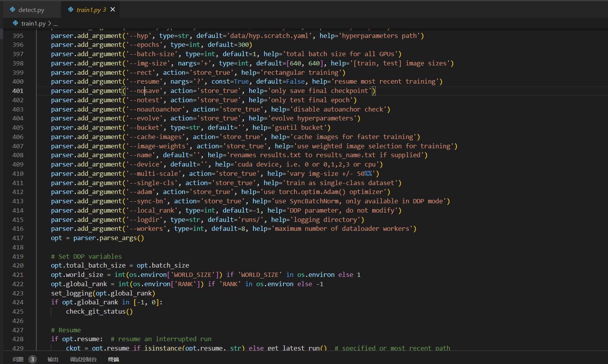Screen dimensions: 608x364
Task: Click parser.parse_args() call
Action: click(109, 238)
